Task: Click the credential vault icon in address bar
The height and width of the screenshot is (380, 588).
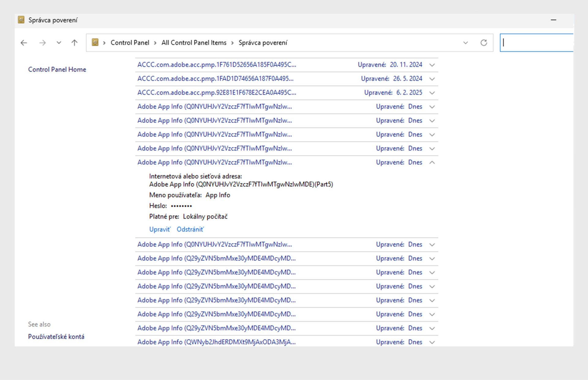Action: [x=95, y=43]
